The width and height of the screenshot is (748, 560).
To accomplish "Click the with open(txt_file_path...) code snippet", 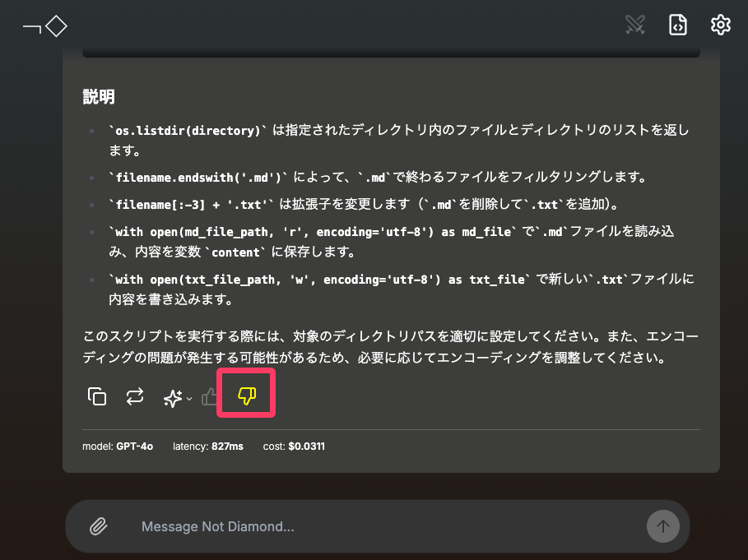I will click(x=318, y=280).
